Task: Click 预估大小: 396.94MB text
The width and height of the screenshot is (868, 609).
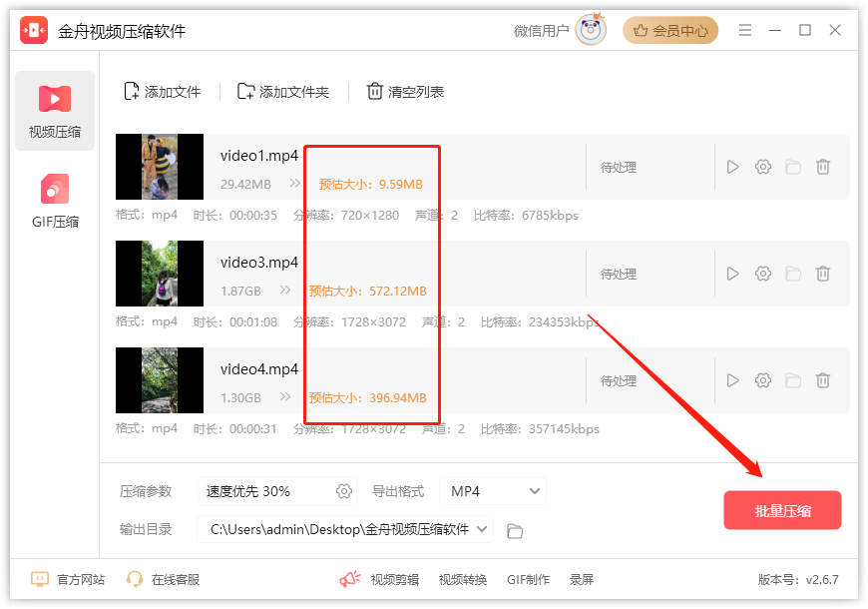Action: pyautogui.click(x=367, y=398)
